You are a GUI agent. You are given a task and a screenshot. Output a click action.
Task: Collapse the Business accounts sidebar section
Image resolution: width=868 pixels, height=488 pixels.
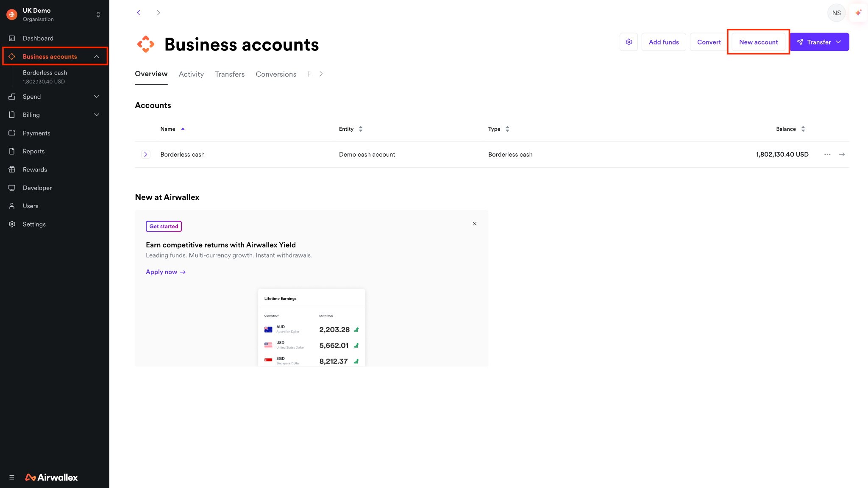point(97,57)
